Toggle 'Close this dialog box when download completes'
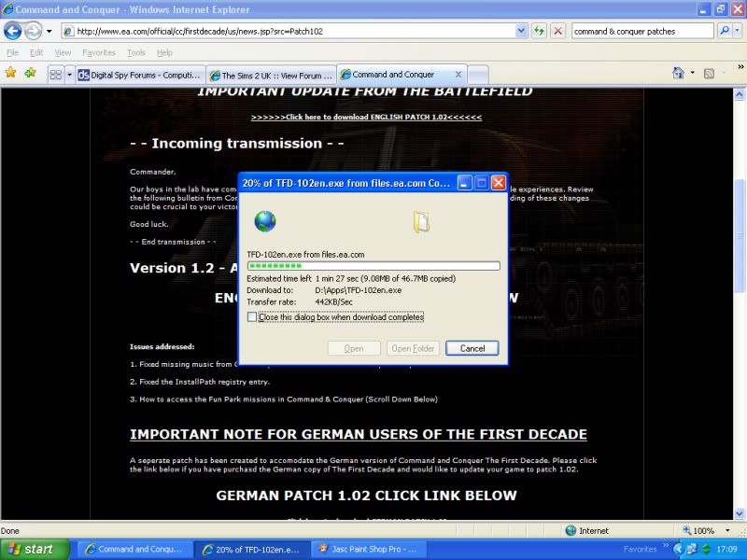Screen dimensions: 747x560 click(252, 317)
